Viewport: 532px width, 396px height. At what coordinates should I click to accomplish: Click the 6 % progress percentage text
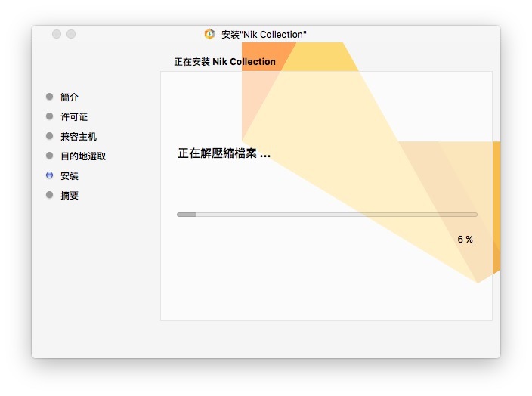coord(465,240)
